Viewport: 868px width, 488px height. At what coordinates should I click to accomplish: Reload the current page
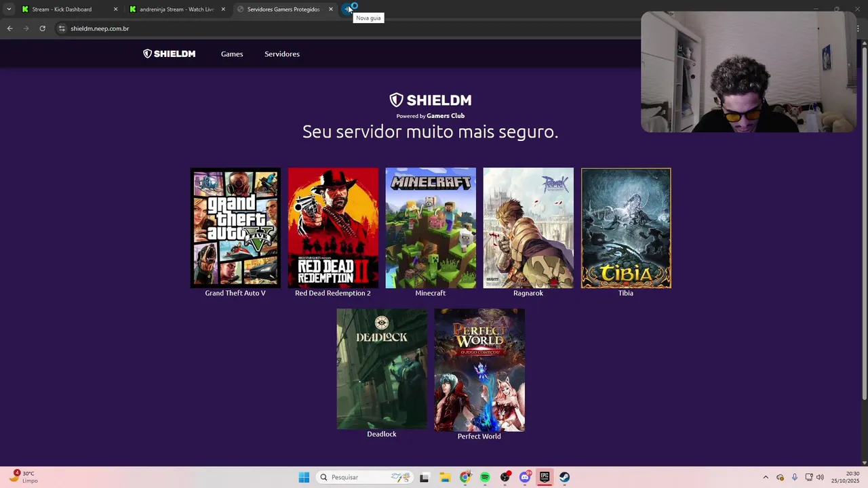pyautogui.click(x=42, y=28)
